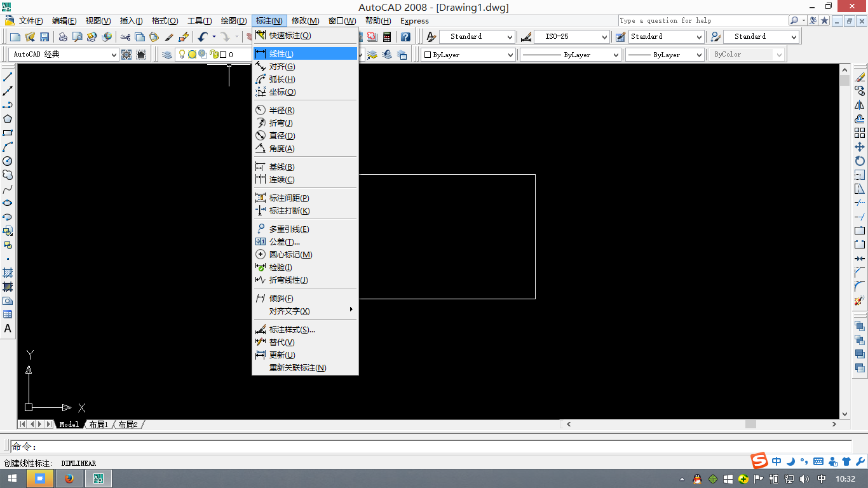
Task: Switch to the 布局2 layout tab
Action: point(128,424)
